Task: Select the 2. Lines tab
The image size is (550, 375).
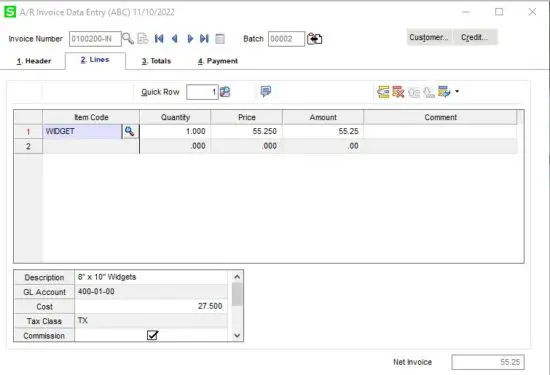Action: (x=95, y=60)
